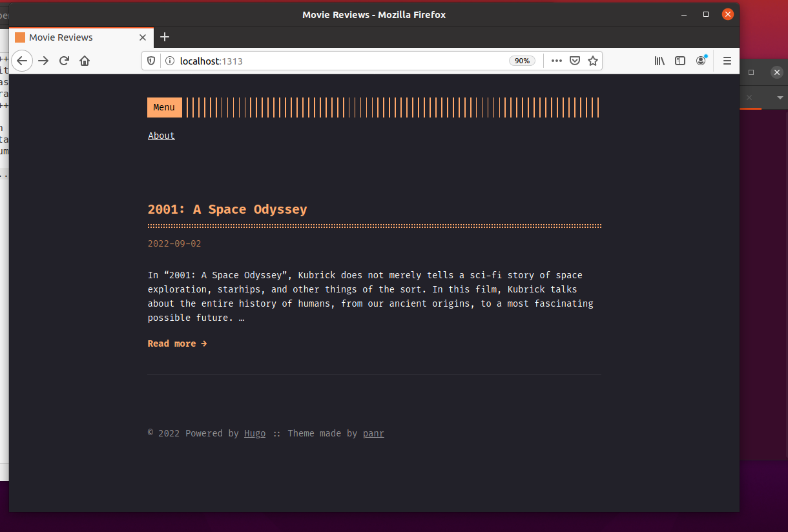Close the Movie Reviews tab
Viewport: 788px width, 532px height.
[x=143, y=37]
